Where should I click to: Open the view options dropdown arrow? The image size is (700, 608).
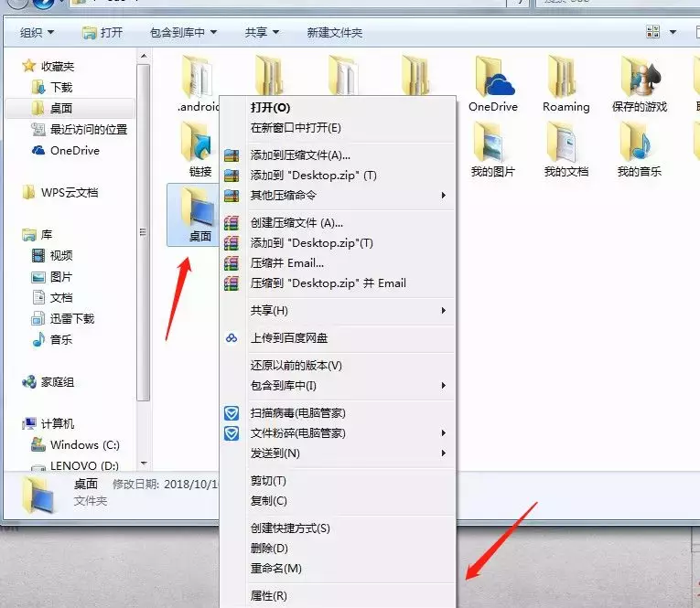point(673,32)
